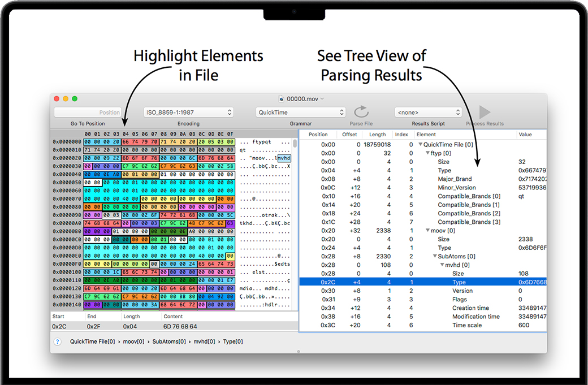
Task: Open the ISO_8859-1:1987 encoding dropdown
Action: [188, 113]
